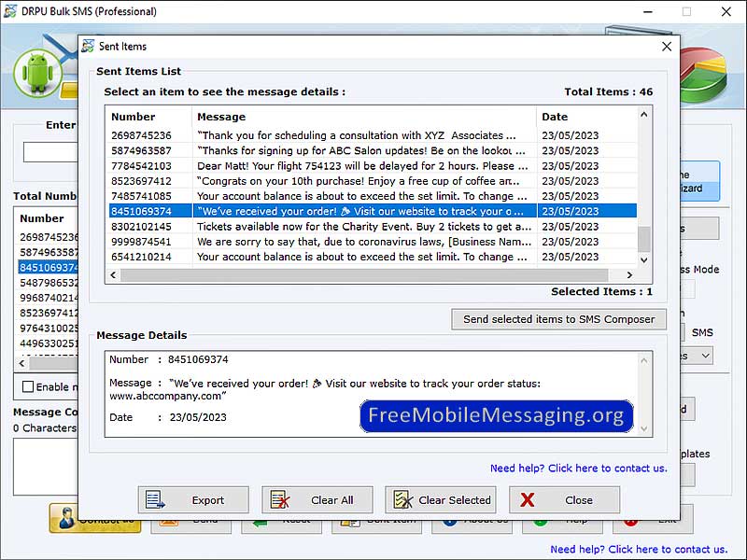This screenshot has width=747, height=560.
Task: Click the pie chart icon in header
Action: click(704, 74)
